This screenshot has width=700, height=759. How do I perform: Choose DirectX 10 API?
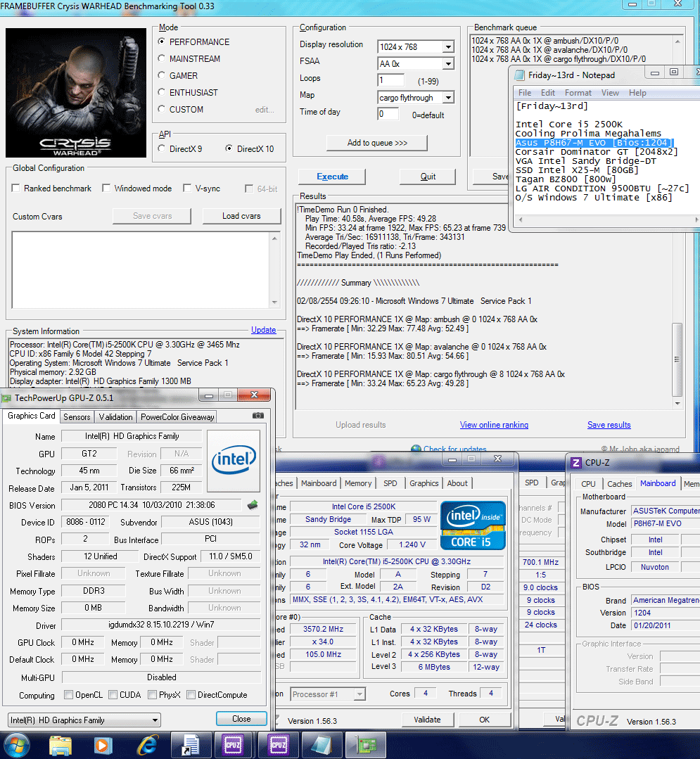(x=229, y=148)
